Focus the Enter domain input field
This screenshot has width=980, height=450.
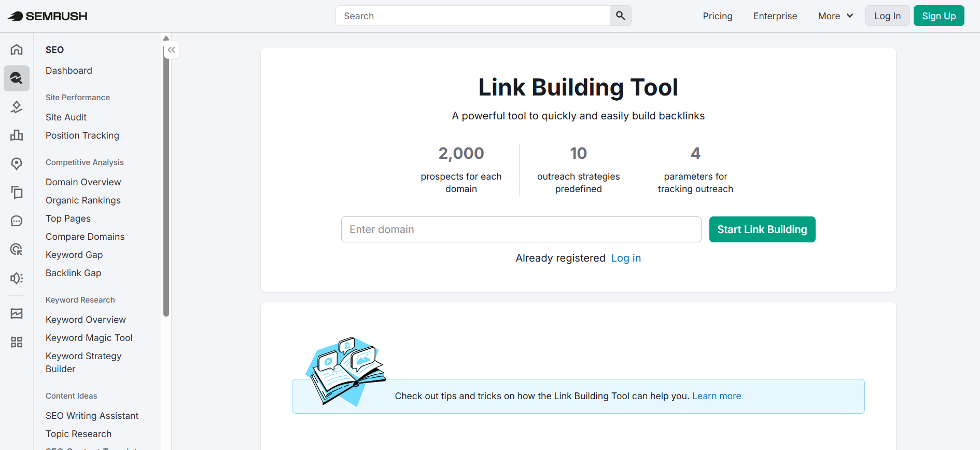(521, 229)
